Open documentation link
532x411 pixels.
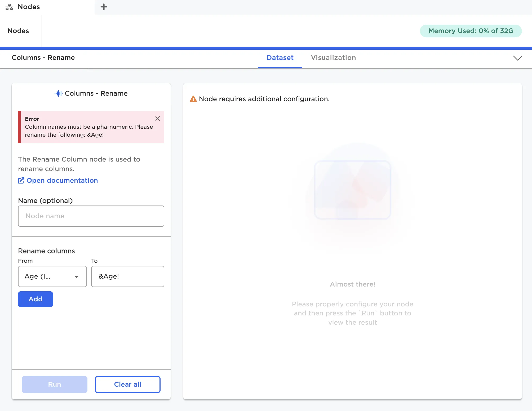click(x=62, y=181)
